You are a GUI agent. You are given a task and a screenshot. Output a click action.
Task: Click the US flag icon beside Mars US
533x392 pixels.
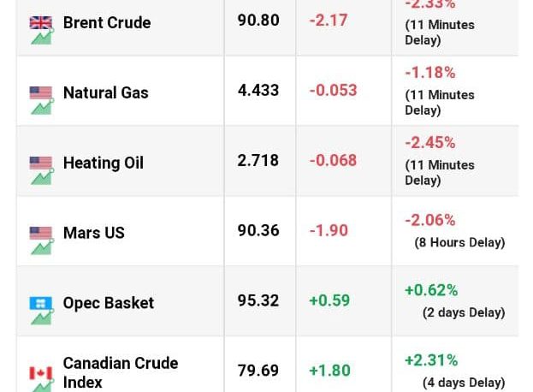click(41, 233)
